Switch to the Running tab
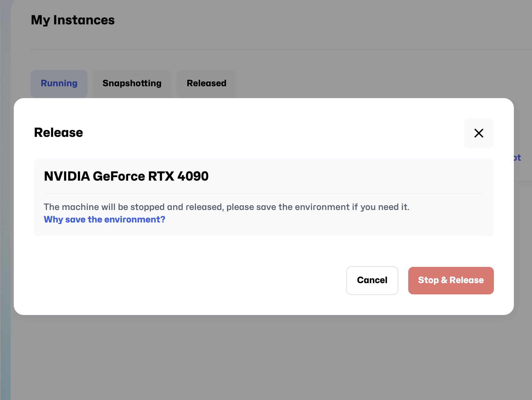The height and width of the screenshot is (400, 532). tap(59, 83)
